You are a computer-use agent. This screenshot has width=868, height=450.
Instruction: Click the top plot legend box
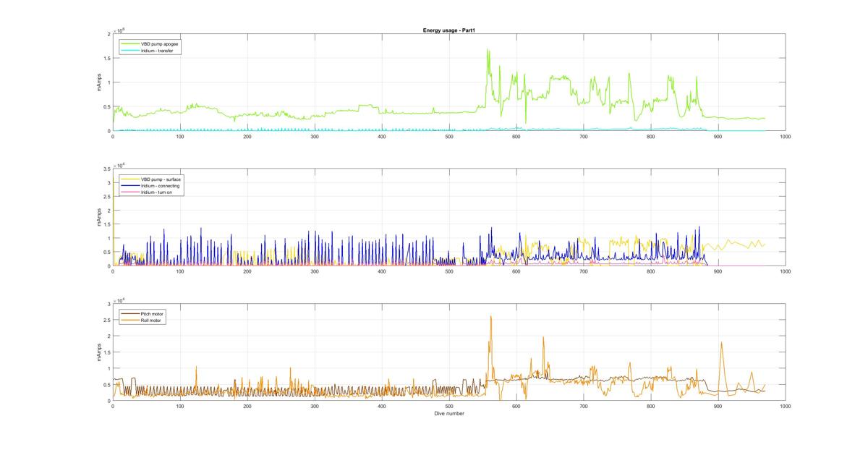(x=151, y=47)
